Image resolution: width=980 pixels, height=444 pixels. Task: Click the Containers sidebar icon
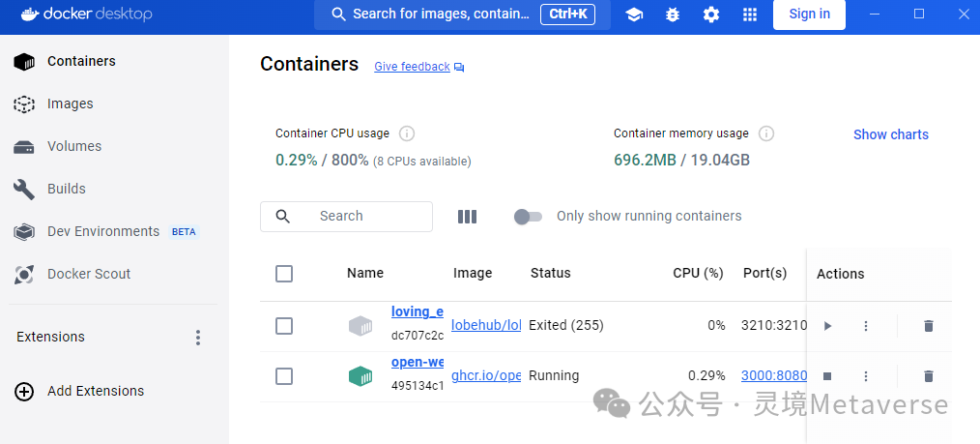pyautogui.click(x=24, y=61)
